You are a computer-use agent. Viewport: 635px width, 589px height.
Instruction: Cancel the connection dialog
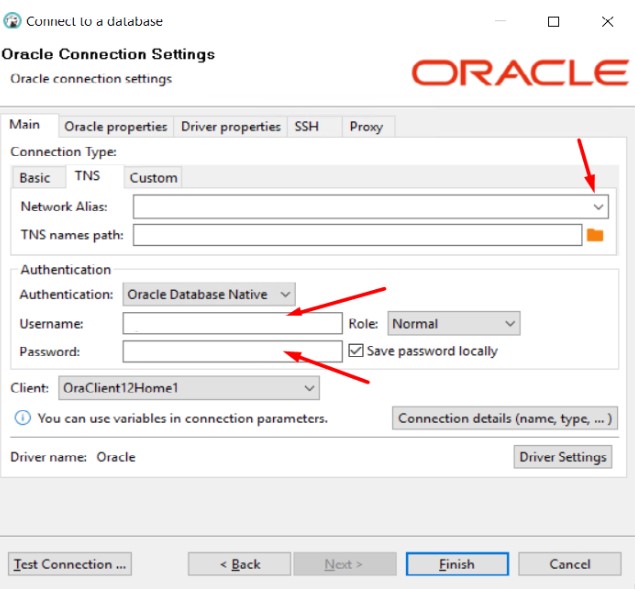[569, 564]
